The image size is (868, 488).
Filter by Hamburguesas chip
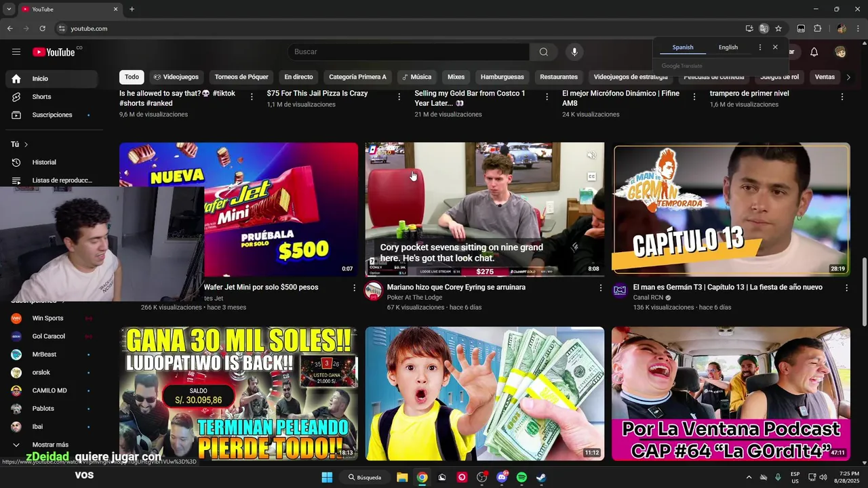tap(502, 77)
